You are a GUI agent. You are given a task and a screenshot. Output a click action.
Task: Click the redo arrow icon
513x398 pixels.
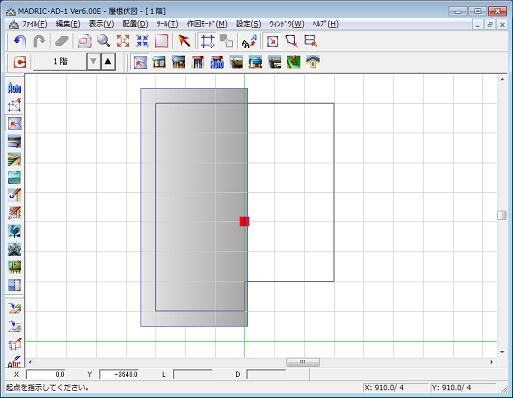tap(40, 41)
